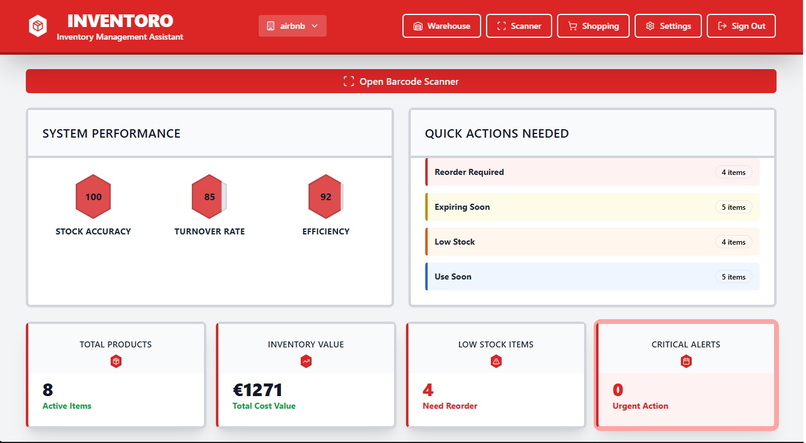Screen dimensions: 806x443
Task: Open the Shopping list
Action: point(593,26)
